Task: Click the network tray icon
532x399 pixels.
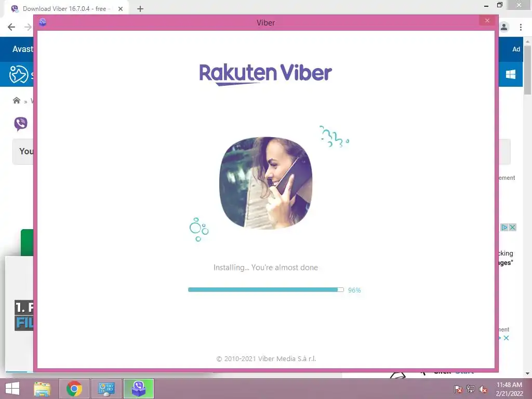Action: pyautogui.click(x=471, y=389)
